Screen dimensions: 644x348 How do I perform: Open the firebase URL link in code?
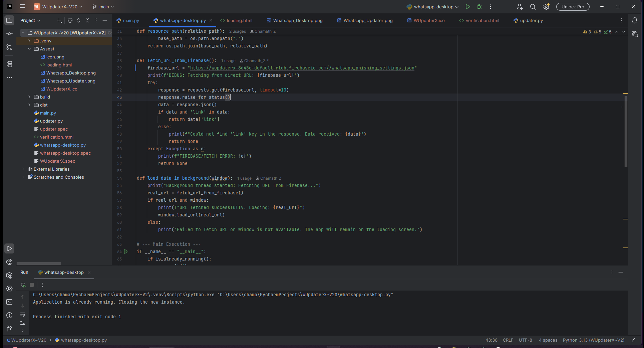[302, 68]
